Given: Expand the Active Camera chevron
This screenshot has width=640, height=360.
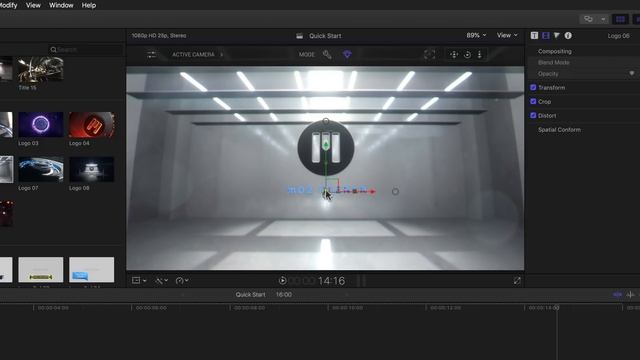Looking at the screenshot, I should point(222,54).
